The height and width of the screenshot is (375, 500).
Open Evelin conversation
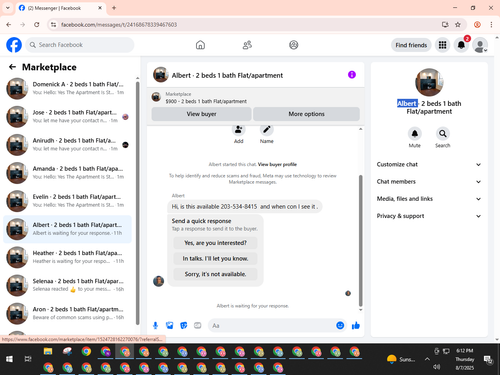coord(67,201)
